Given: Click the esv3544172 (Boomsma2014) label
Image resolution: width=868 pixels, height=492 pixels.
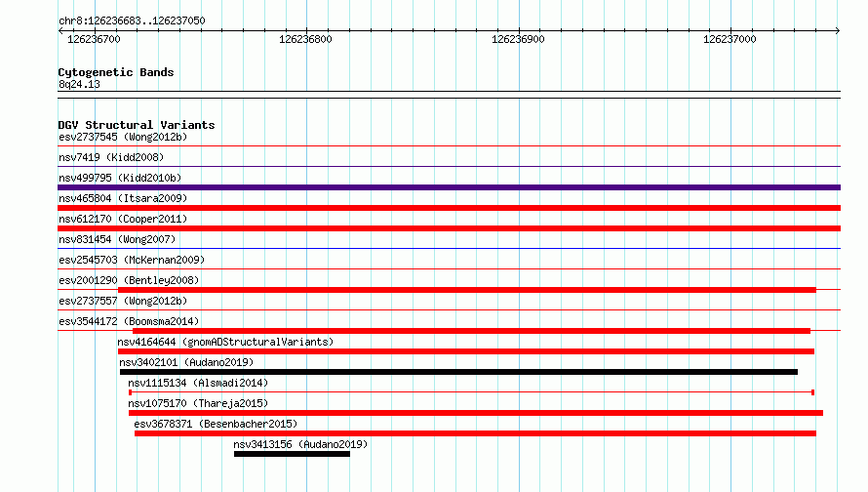Looking at the screenshot, I should tap(129, 321).
